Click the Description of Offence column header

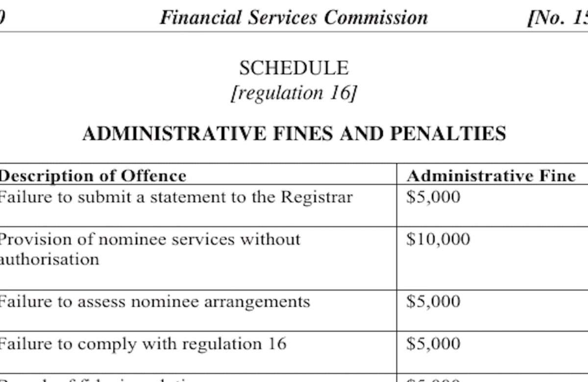[x=92, y=175]
